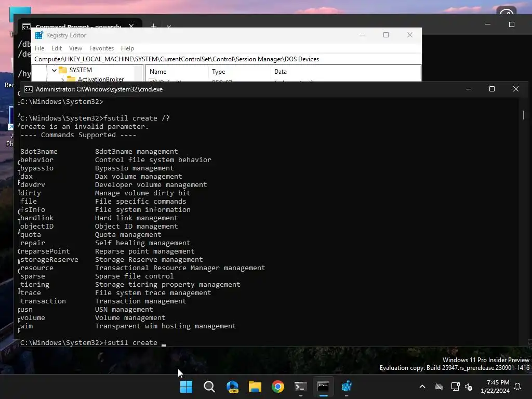The image size is (532, 399).
Task: Open the View menu in Registry Editor
Action: coord(75,48)
